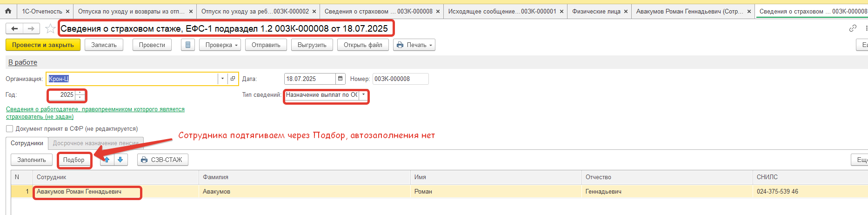Open the Проверка dropdown menu
This screenshot has width=868, height=215.
221,45
